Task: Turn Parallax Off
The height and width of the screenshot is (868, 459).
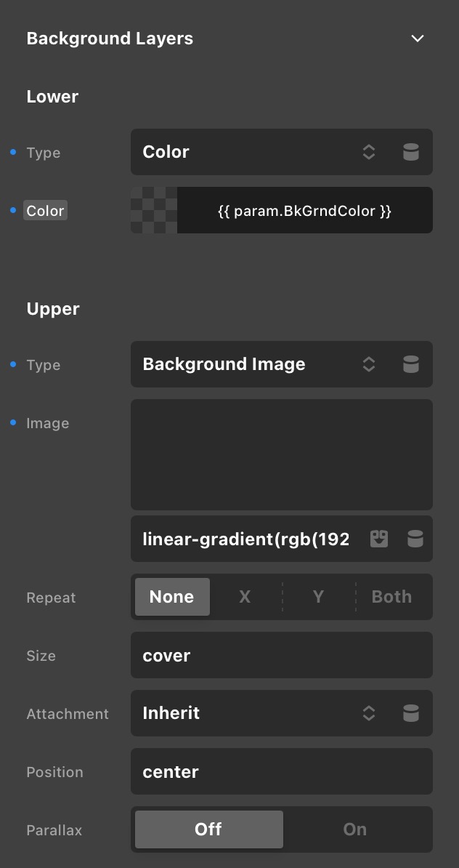Action: [209, 829]
